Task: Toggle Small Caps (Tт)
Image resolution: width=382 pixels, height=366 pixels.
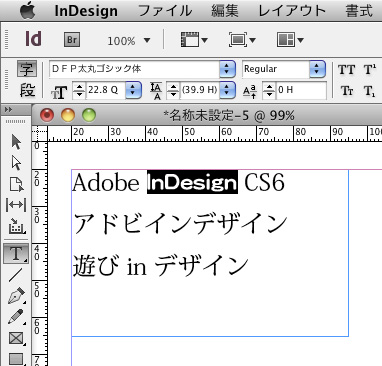Action: [x=347, y=91]
